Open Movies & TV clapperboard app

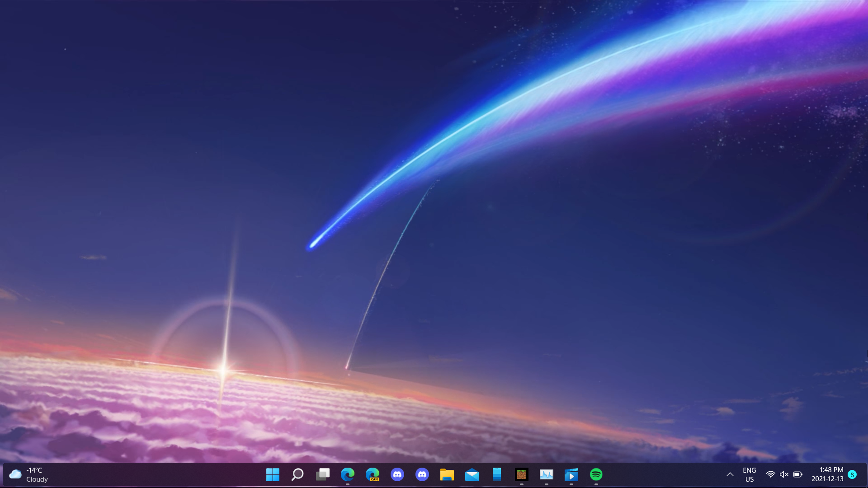[x=571, y=474]
